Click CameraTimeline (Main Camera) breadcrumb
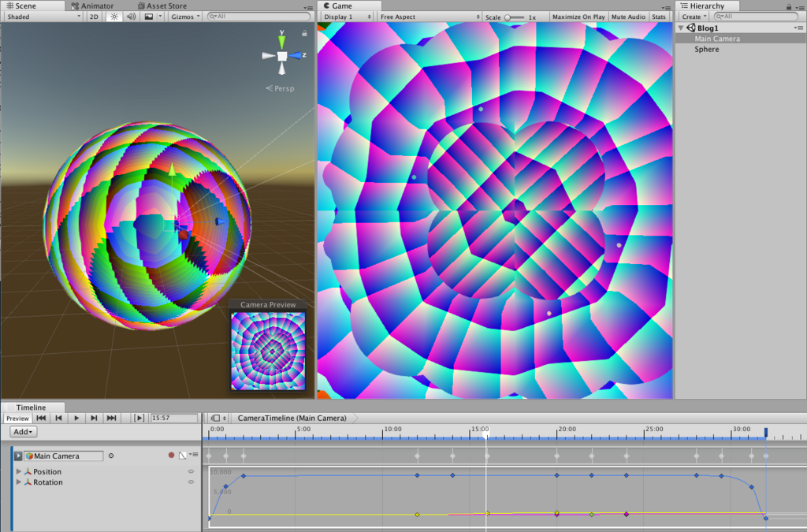 (292, 419)
